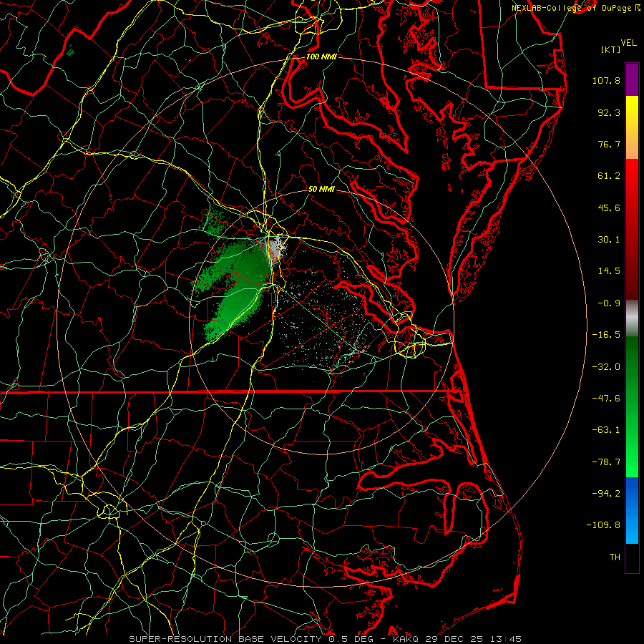Select the -63.1 scale value
This screenshot has height=644, width=644.
[606, 430]
